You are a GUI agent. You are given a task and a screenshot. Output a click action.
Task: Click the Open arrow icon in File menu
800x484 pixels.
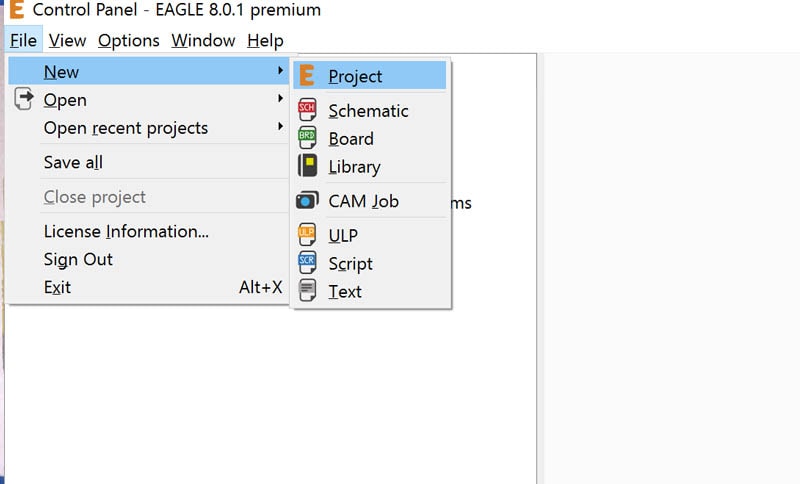point(23,99)
